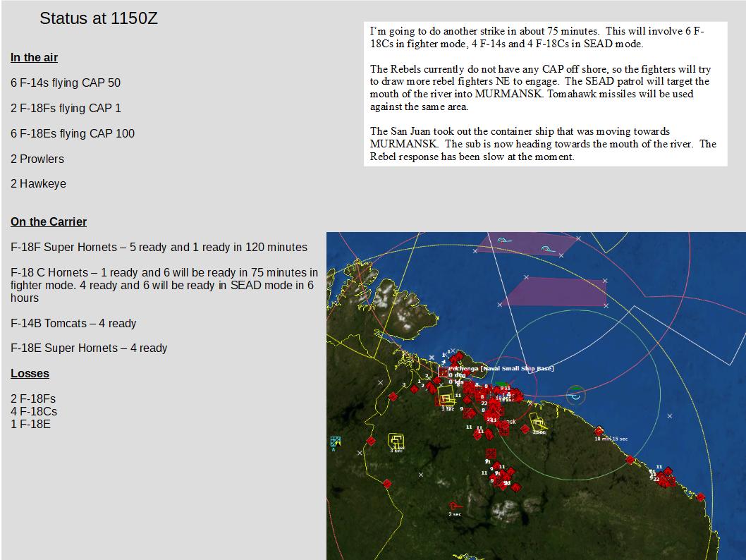This screenshot has width=746, height=560.
Task: Click the X reference point in eastern sea
Action: pos(669,416)
